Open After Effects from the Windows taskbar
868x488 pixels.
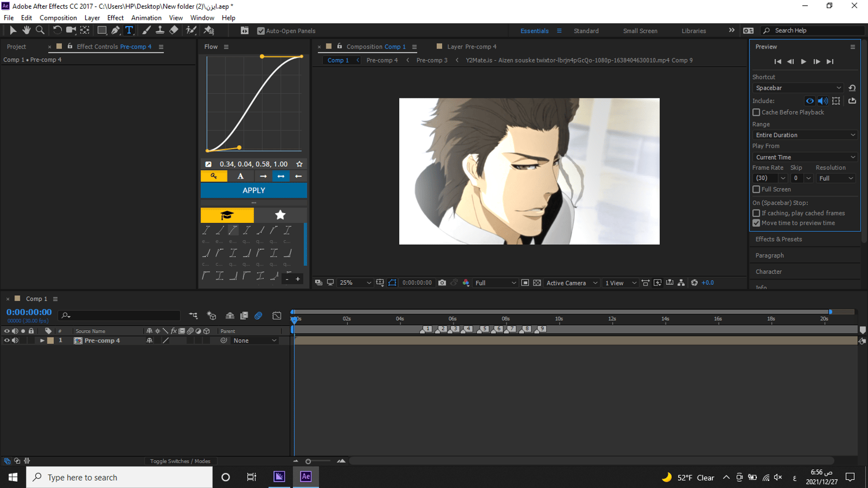(306, 477)
